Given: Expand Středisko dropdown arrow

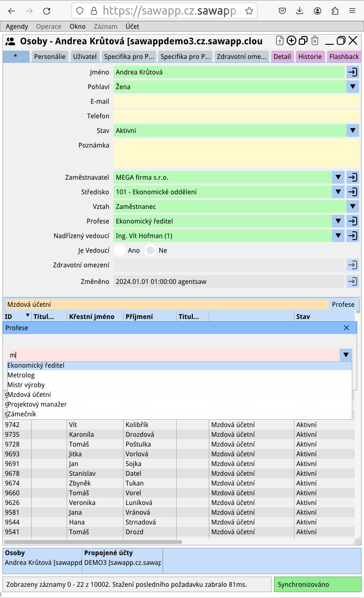Looking at the screenshot, I should click(x=338, y=192).
